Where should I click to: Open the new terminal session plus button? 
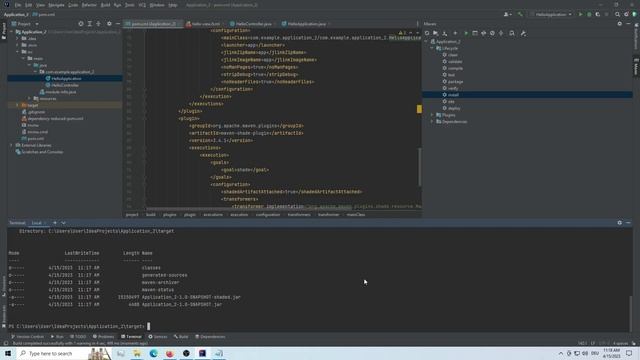tap(55, 223)
